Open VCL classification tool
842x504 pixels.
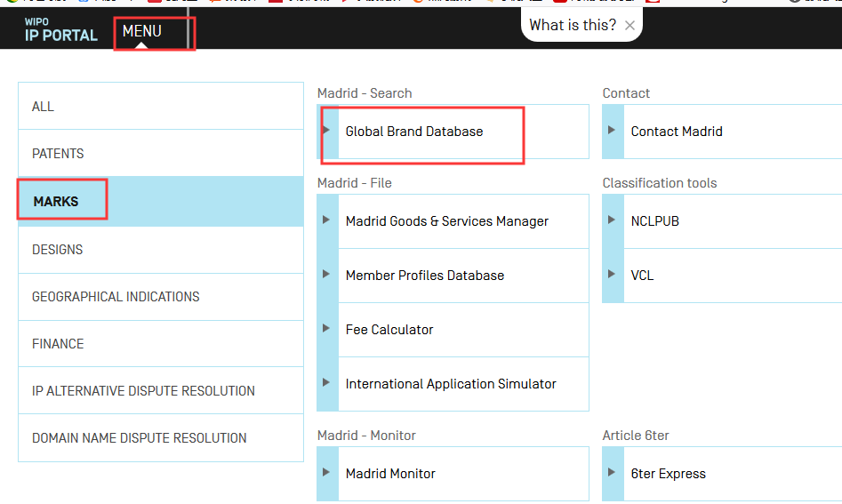pos(642,276)
